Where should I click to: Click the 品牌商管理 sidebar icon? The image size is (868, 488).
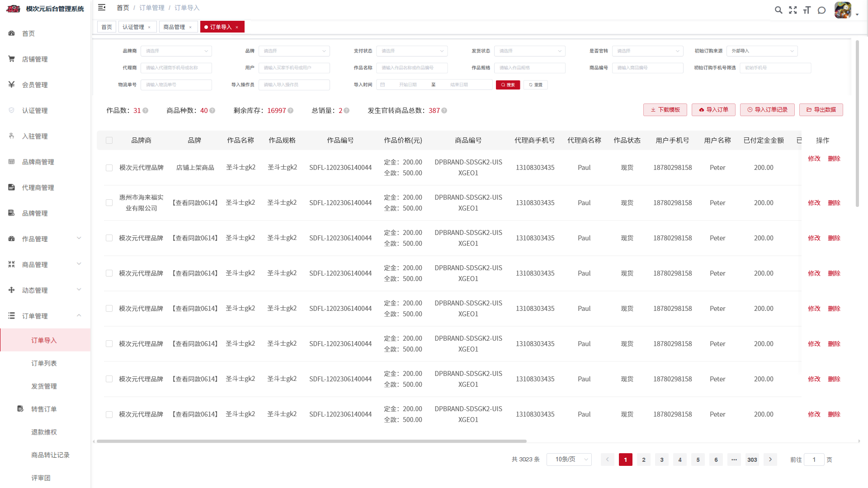click(x=12, y=162)
